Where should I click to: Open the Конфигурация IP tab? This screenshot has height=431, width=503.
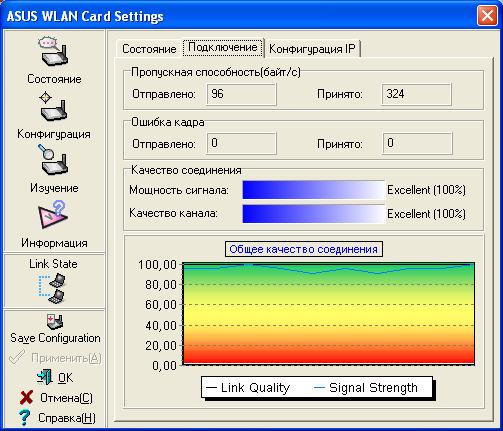click(x=312, y=49)
